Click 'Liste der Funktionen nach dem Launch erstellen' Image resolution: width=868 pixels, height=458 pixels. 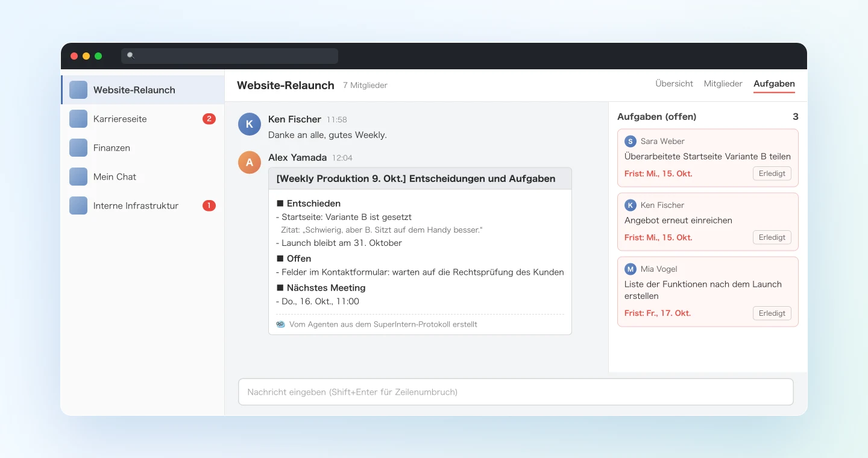click(703, 290)
